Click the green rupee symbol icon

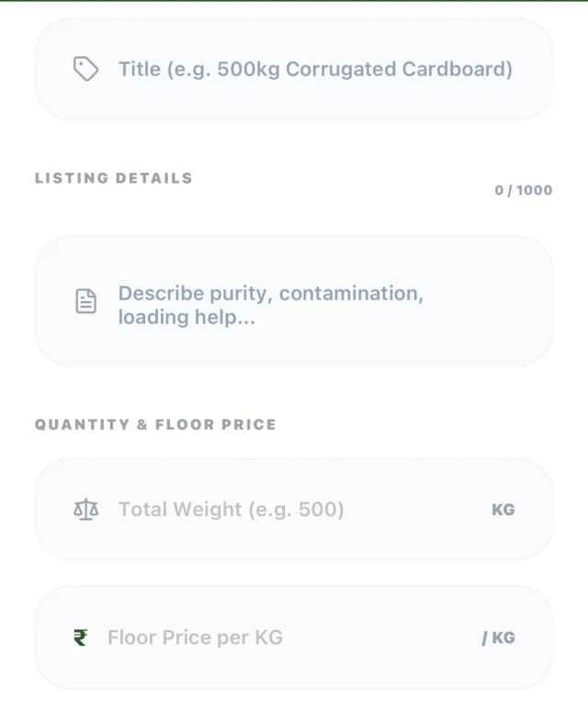[x=81, y=637]
